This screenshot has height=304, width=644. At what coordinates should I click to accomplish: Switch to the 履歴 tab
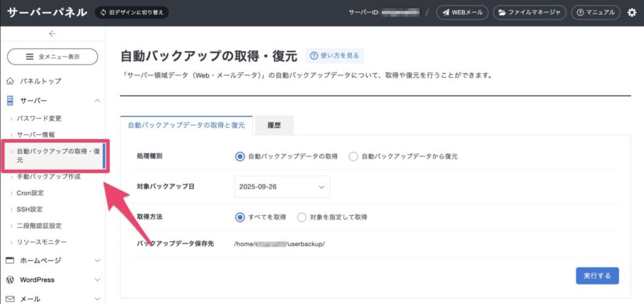[273, 125]
